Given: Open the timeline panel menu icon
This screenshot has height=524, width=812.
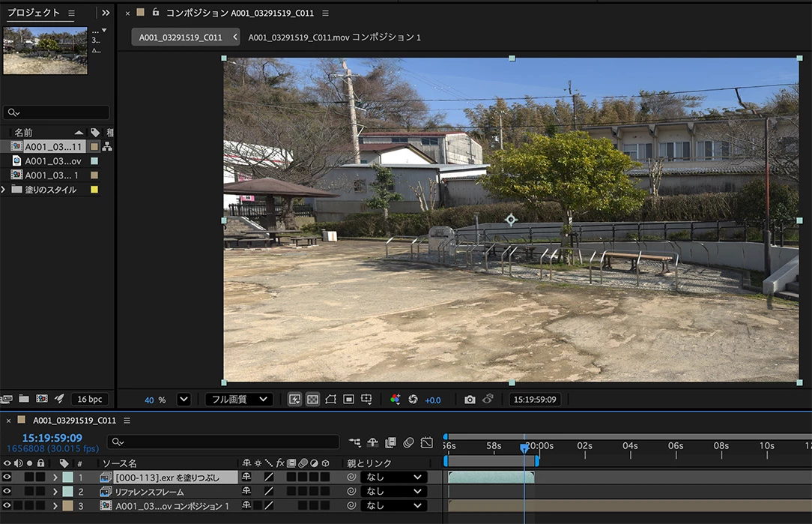Looking at the screenshot, I should pos(127,421).
